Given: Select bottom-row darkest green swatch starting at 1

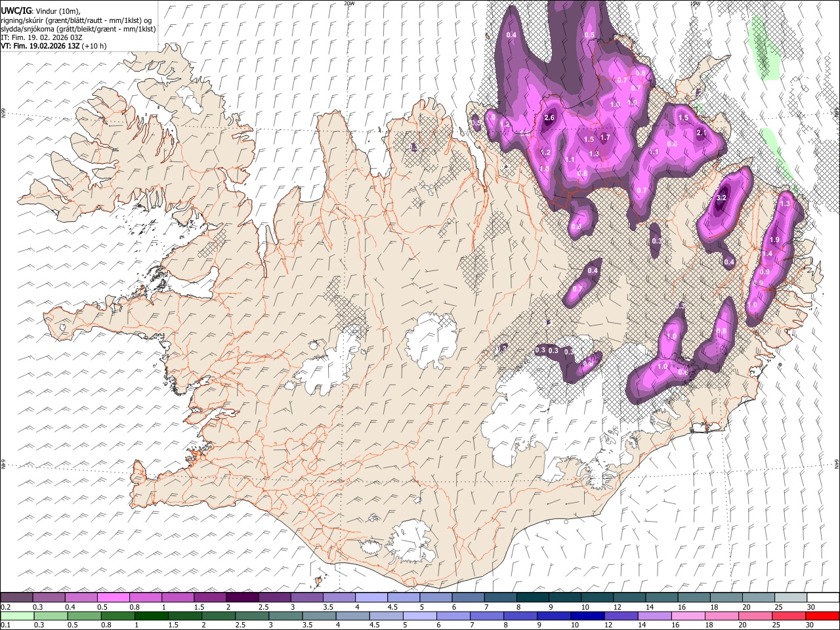Looking at the screenshot, I should point(151,616).
